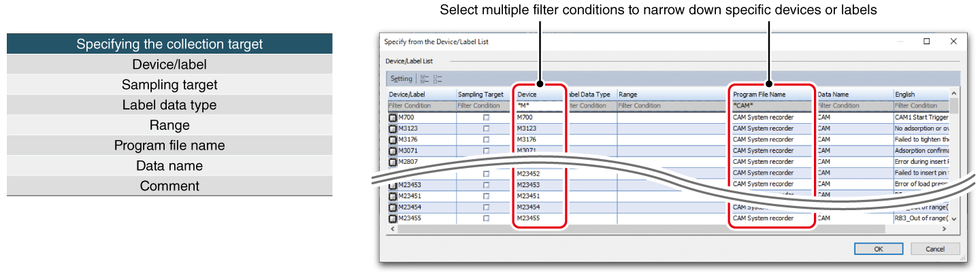Viewport: 980px width, 272px height.
Task: Click the second list icon beside Setting
Action: [x=438, y=79]
